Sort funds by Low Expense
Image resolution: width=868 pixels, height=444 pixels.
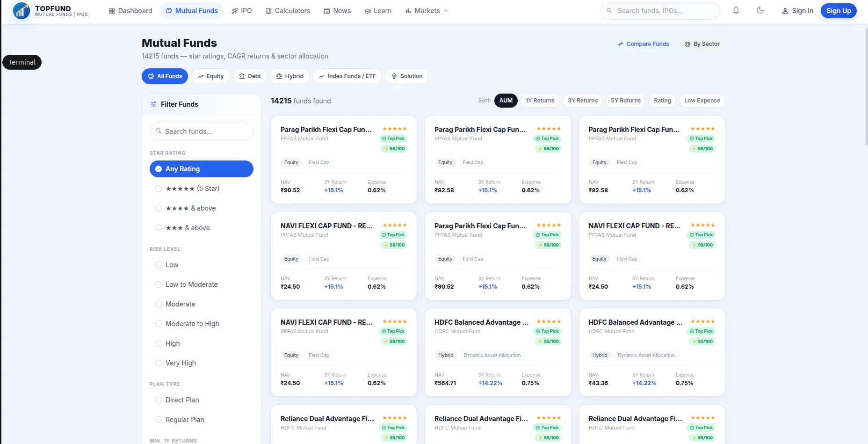point(702,101)
